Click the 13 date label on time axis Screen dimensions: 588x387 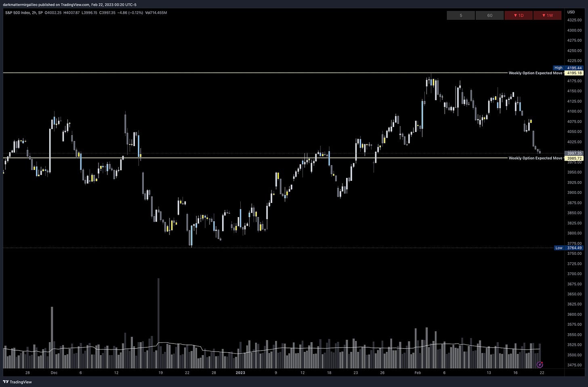(x=489, y=373)
